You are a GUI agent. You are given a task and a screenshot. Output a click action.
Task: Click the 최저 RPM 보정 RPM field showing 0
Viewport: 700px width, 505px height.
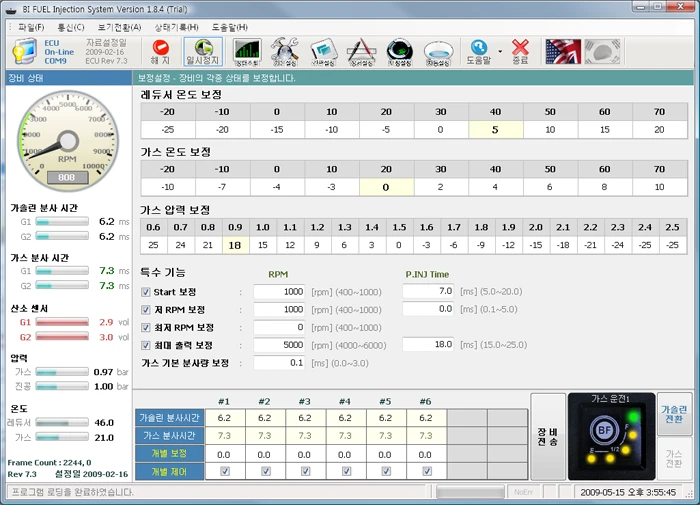(279, 327)
